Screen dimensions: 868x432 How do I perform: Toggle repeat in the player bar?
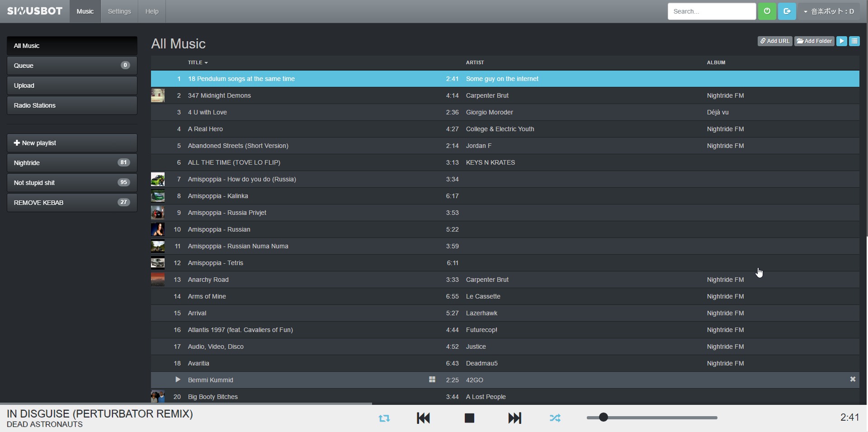[x=384, y=418]
